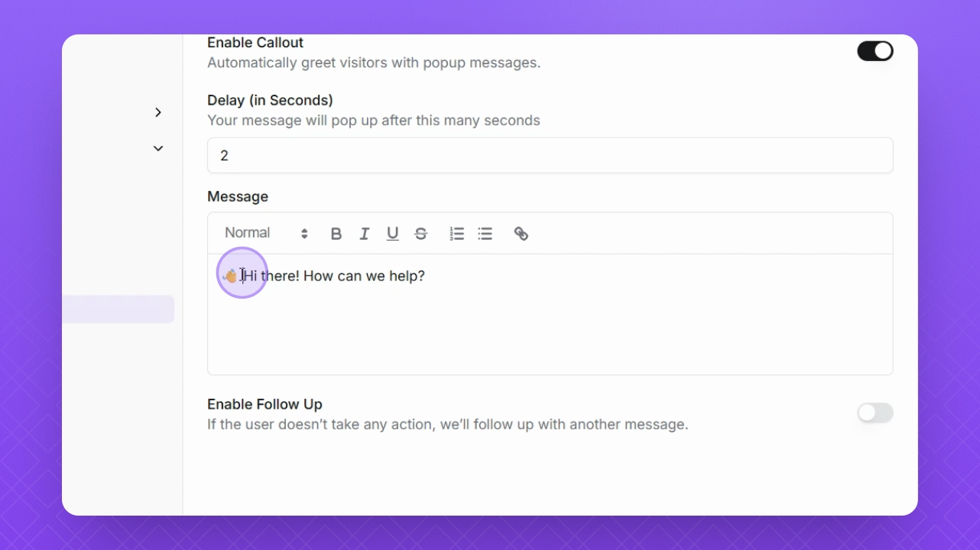Viewport: 980px width, 550px height.
Task: Turn on the Enable Follow Up switch
Action: pos(875,413)
